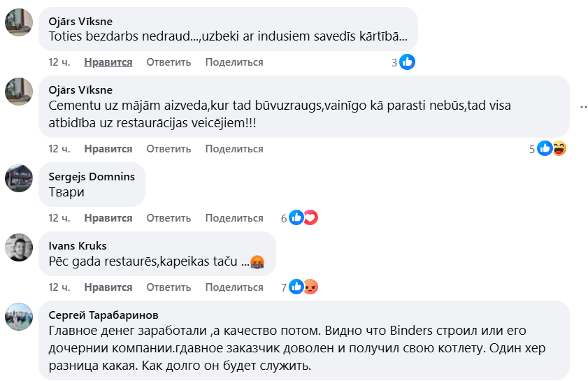
Task: Like Sergejs Domnins' comment with Нравится
Action: pos(108,218)
